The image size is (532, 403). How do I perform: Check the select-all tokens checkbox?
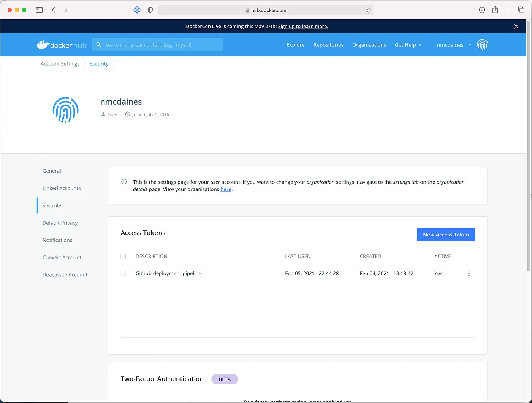[123, 256]
